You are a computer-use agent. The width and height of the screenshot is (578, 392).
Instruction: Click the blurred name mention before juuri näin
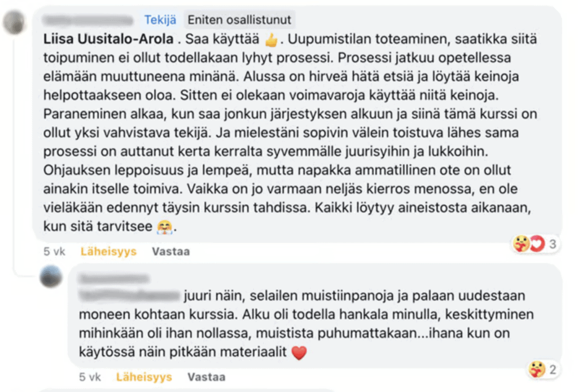[129, 295]
